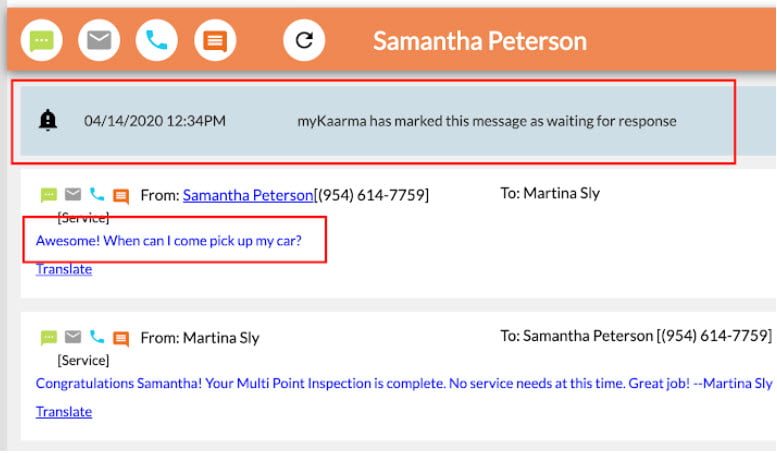Viewport: 777px width, 453px height.
Task: Click the refresh conversation icon
Action: (x=304, y=40)
